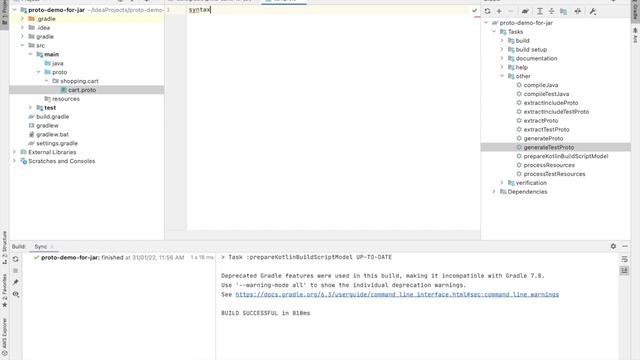Select the processResources Gradle task
This screenshot has width=640, height=360.
pos(549,165)
